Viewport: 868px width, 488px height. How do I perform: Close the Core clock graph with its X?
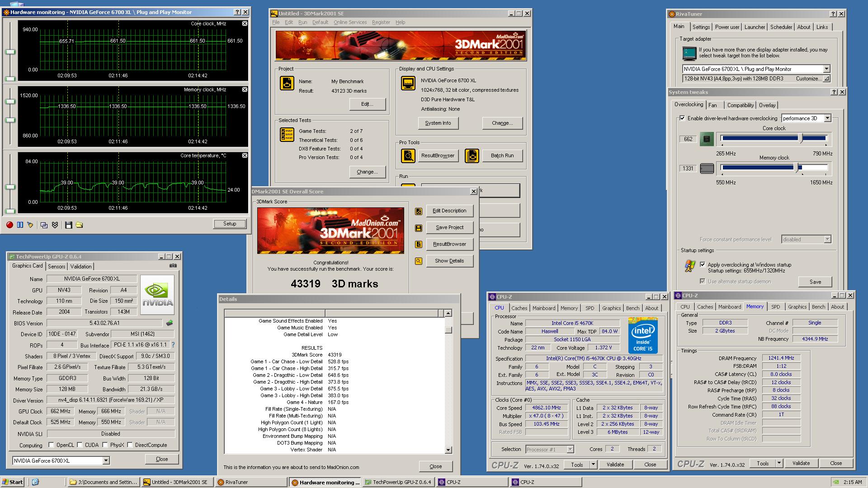click(x=245, y=23)
